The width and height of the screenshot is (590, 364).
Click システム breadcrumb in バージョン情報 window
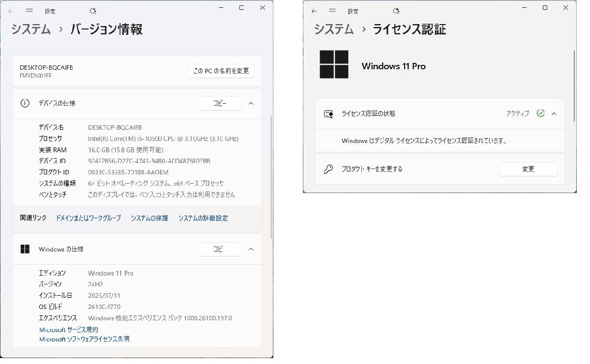31,29
